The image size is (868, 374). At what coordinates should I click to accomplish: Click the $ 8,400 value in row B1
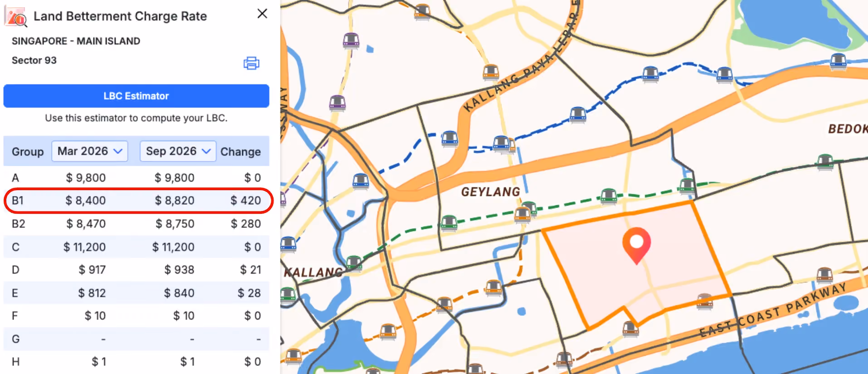(x=86, y=200)
